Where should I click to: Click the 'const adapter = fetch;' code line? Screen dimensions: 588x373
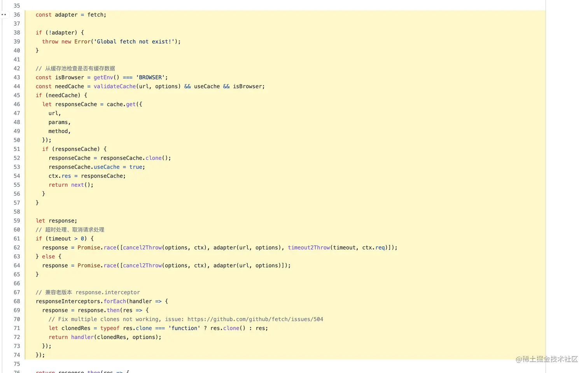(71, 15)
